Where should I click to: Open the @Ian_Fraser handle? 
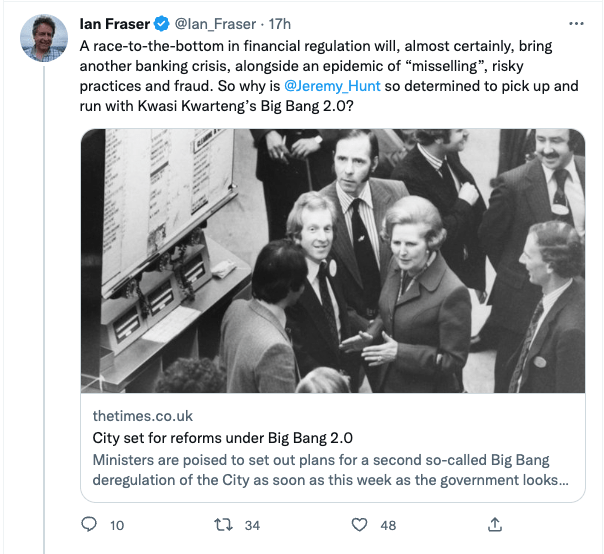click(x=214, y=25)
